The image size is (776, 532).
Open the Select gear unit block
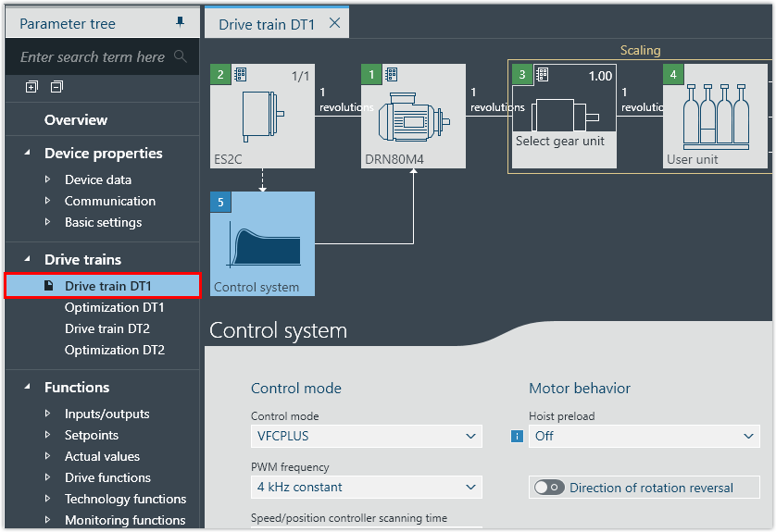coord(563,115)
